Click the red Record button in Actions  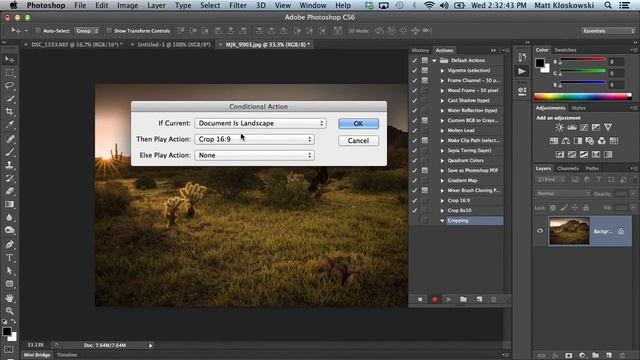coord(435,300)
